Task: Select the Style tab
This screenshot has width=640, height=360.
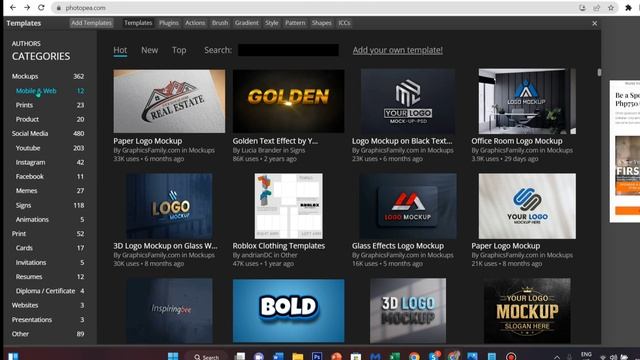Action: click(x=271, y=23)
